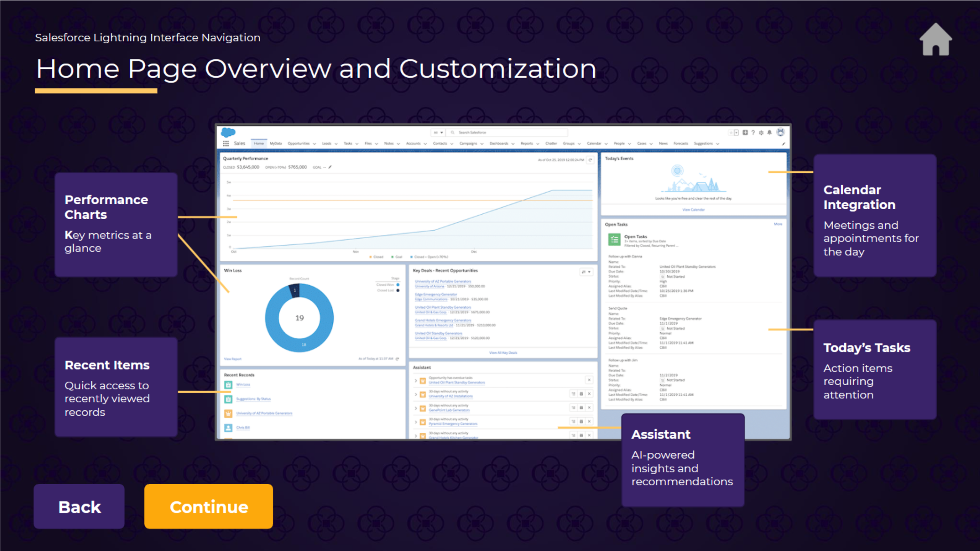Expand the University of AZ Installations assistant row
The height and width of the screenshot is (551, 980).
[x=416, y=395]
